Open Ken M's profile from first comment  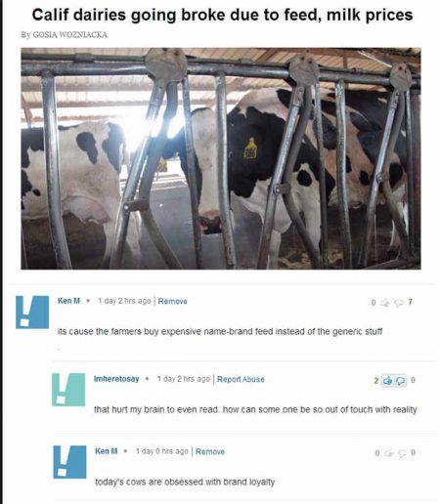point(68,301)
